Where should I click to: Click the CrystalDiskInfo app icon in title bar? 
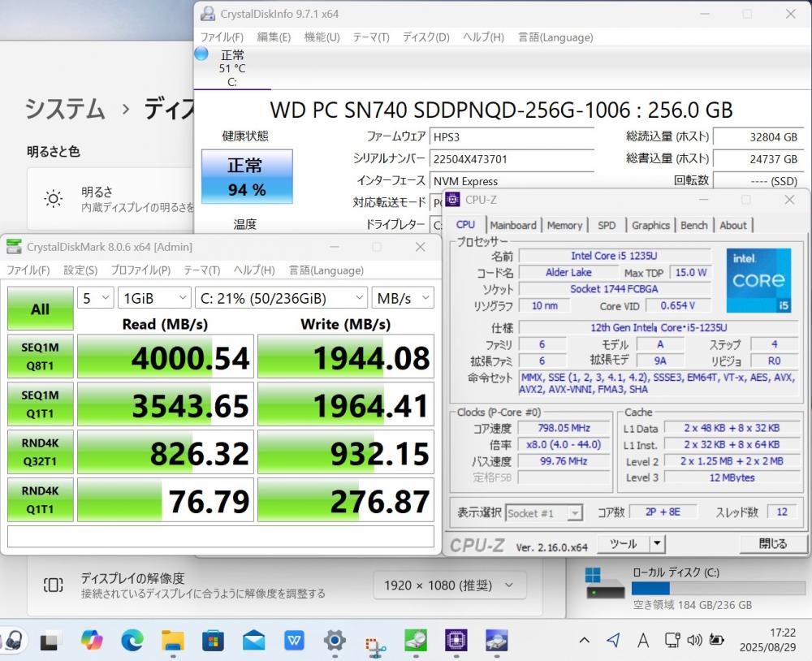tap(208, 14)
